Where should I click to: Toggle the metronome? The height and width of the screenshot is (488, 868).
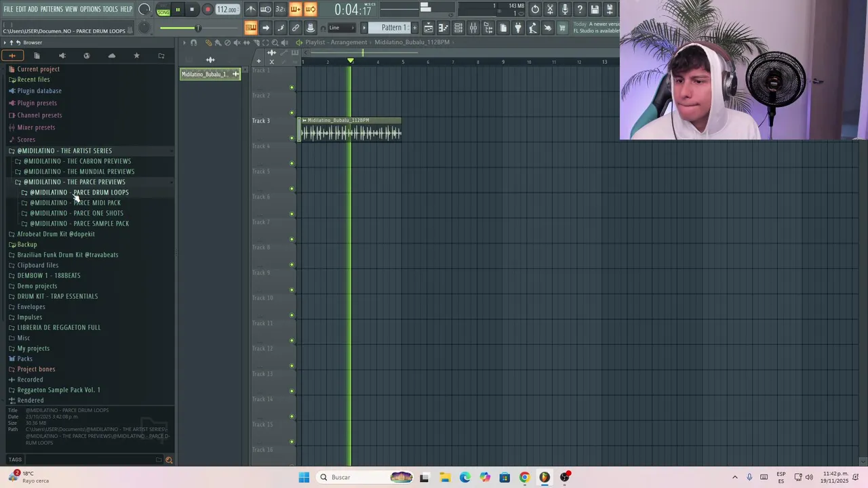click(x=251, y=9)
